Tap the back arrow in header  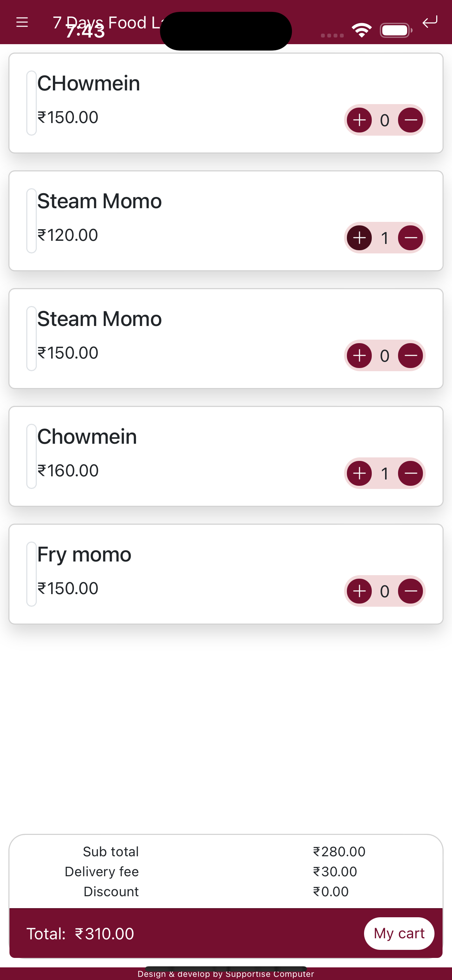tap(430, 22)
